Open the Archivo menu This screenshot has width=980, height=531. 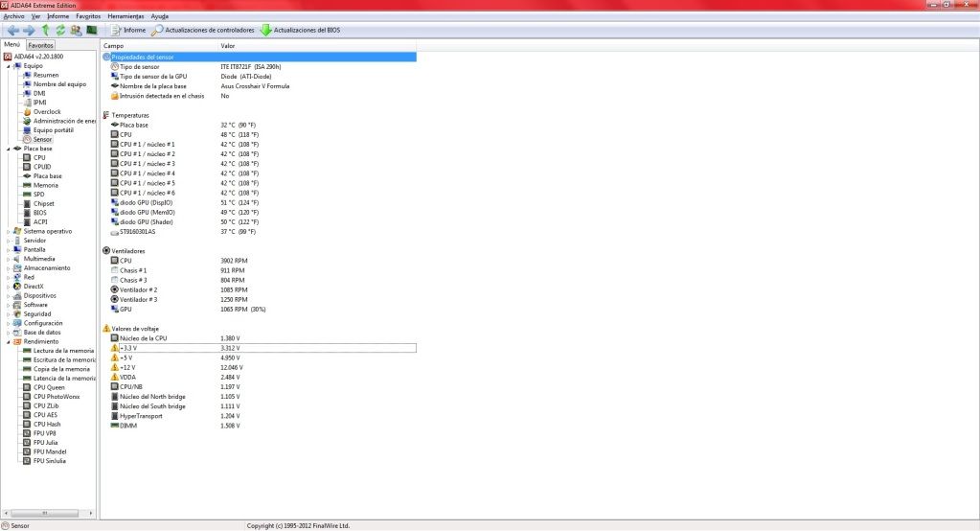tap(13, 16)
